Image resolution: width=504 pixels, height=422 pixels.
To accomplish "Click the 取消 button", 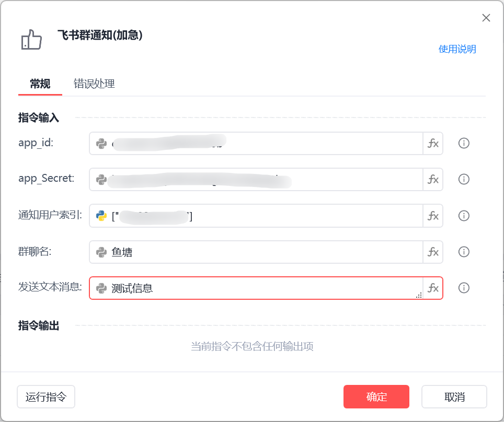I will pos(454,397).
